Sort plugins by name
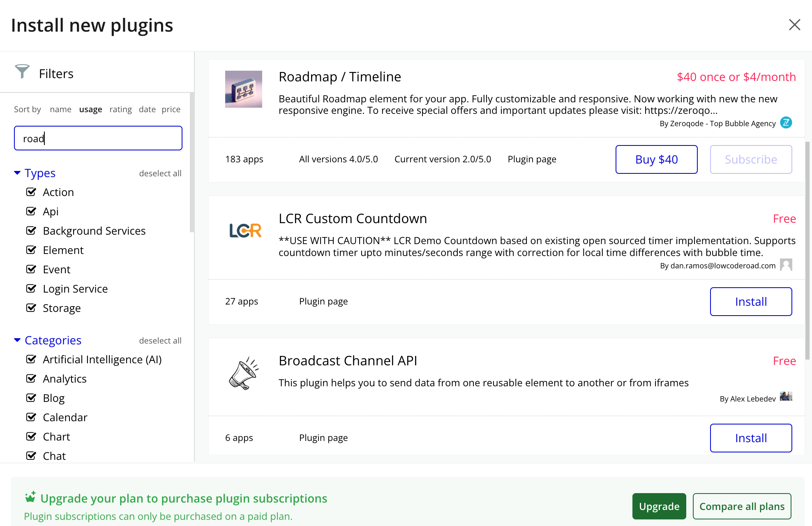812x526 pixels. coord(60,109)
